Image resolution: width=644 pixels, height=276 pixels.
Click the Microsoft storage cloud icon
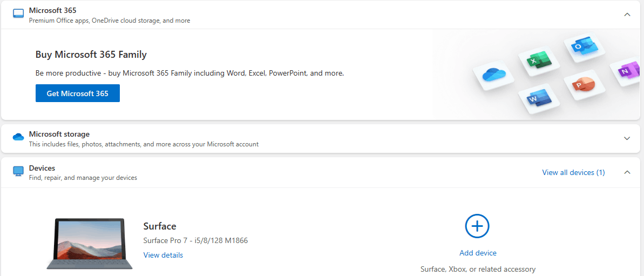18,137
